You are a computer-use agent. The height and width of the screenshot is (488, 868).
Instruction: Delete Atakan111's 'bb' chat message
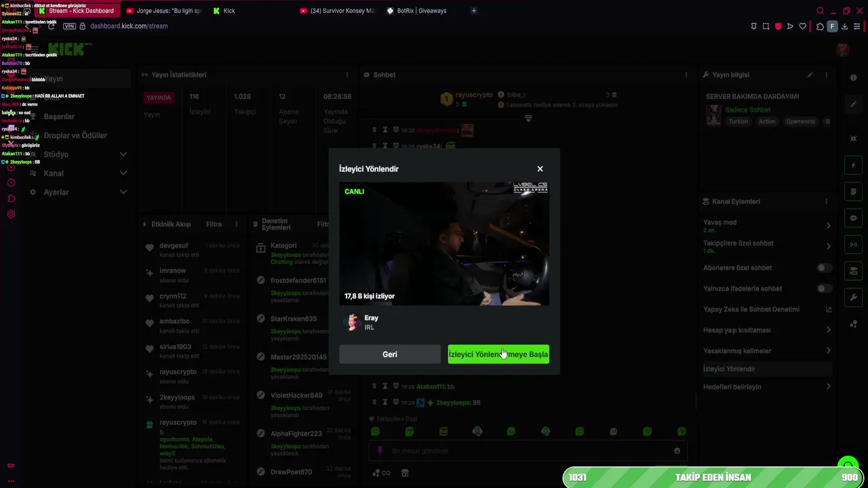[374, 386]
